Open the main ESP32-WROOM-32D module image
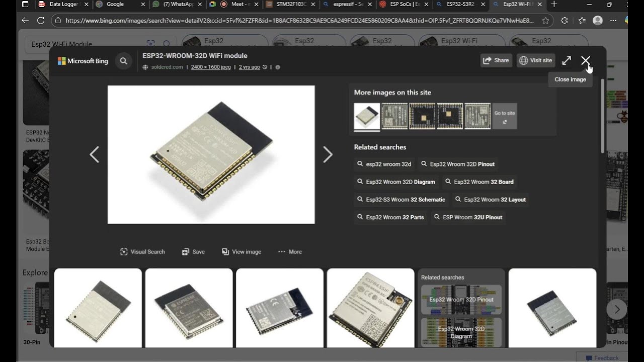Image resolution: width=644 pixels, height=362 pixels. click(x=211, y=154)
